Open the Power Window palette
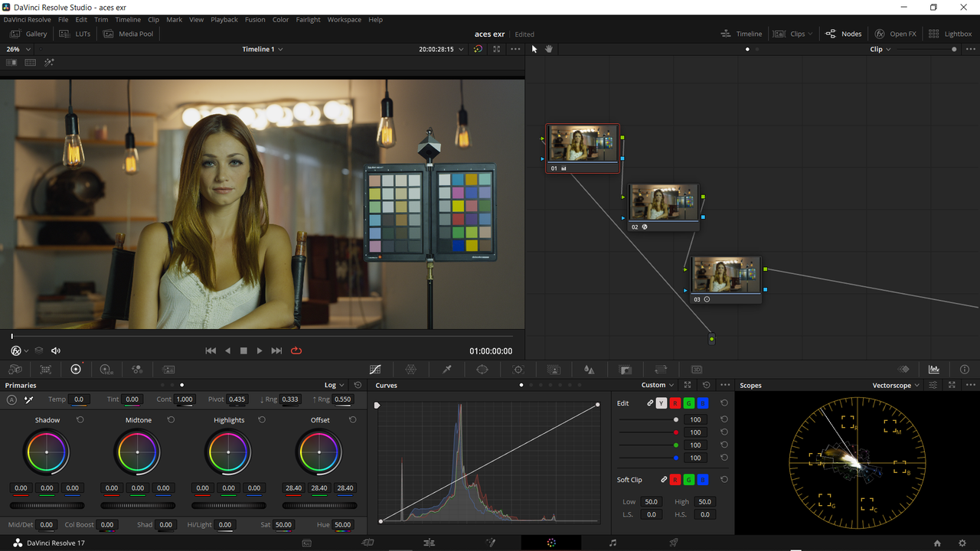 (482, 370)
